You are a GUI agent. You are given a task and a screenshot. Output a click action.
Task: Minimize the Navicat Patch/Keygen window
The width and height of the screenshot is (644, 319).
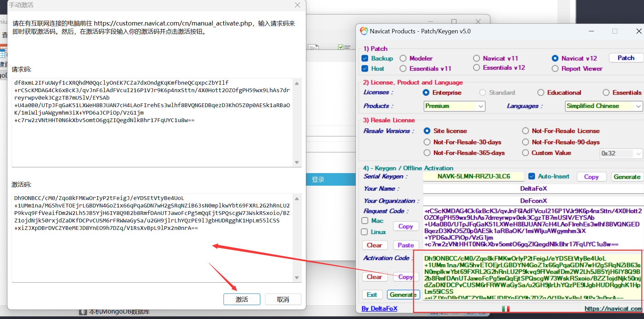click(x=591, y=31)
